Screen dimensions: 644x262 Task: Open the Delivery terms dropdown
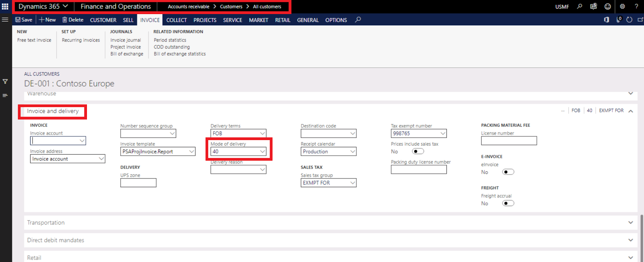point(262,133)
